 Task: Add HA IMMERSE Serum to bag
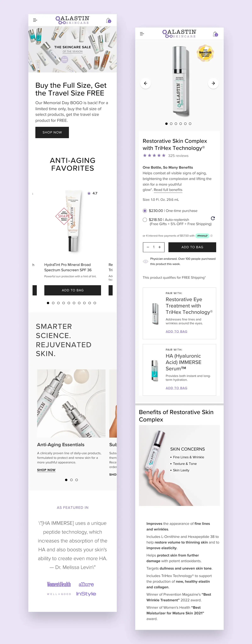tap(176, 388)
